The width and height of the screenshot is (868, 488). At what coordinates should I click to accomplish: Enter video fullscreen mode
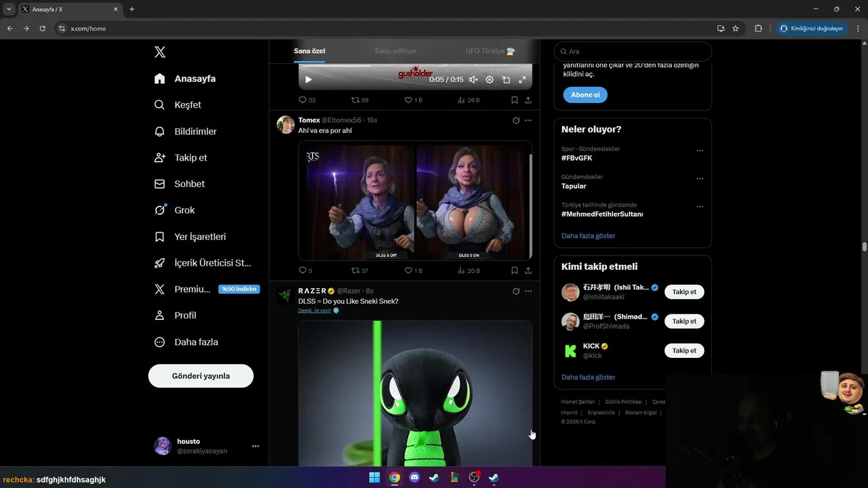pos(522,79)
